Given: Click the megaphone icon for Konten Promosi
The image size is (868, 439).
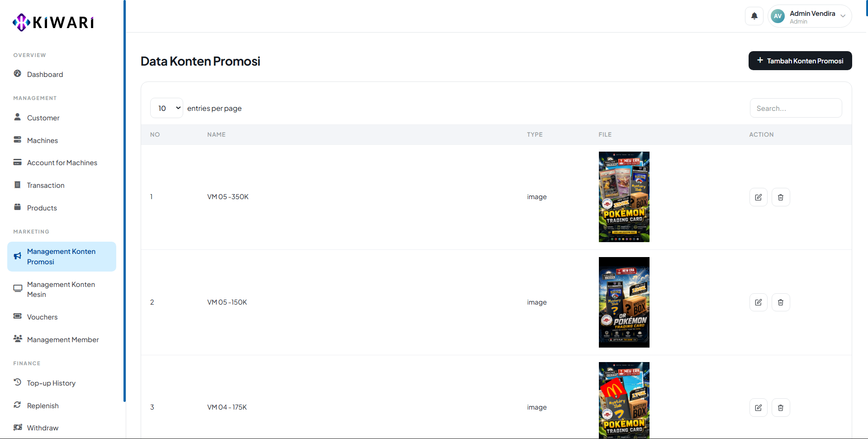Looking at the screenshot, I should click(x=18, y=256).
